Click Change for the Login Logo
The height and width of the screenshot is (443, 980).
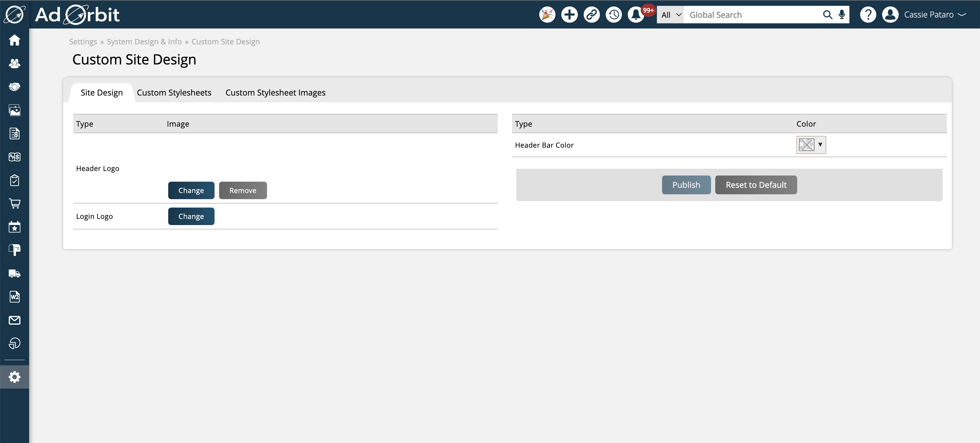pyautogui.click(x=191, y=216)
